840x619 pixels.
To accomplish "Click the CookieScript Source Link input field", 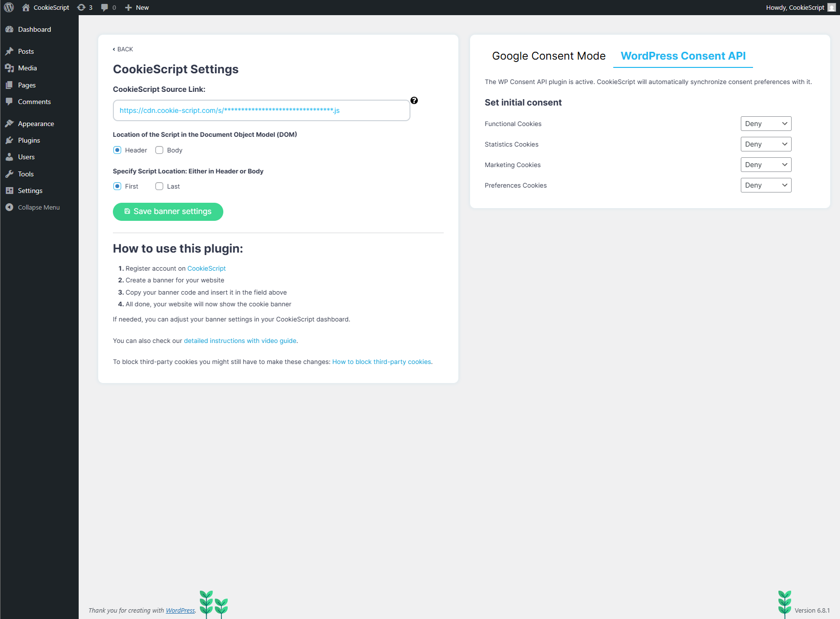I will coord(261,110).
